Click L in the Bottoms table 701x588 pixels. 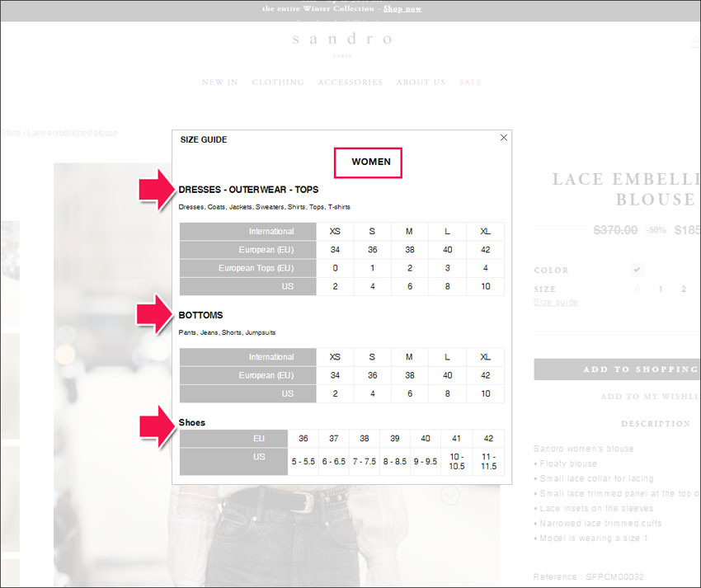pyautogui.click(x=447, y=357)
